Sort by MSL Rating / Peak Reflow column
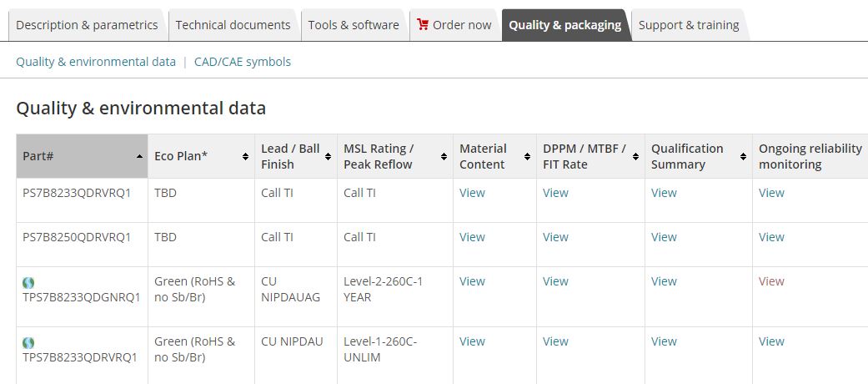 [444, 157]
